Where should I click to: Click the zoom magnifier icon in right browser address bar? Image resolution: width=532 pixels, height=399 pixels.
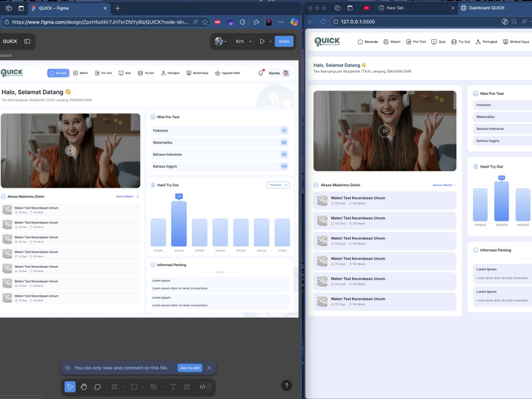pyautogui.click(x=514, y=22)
